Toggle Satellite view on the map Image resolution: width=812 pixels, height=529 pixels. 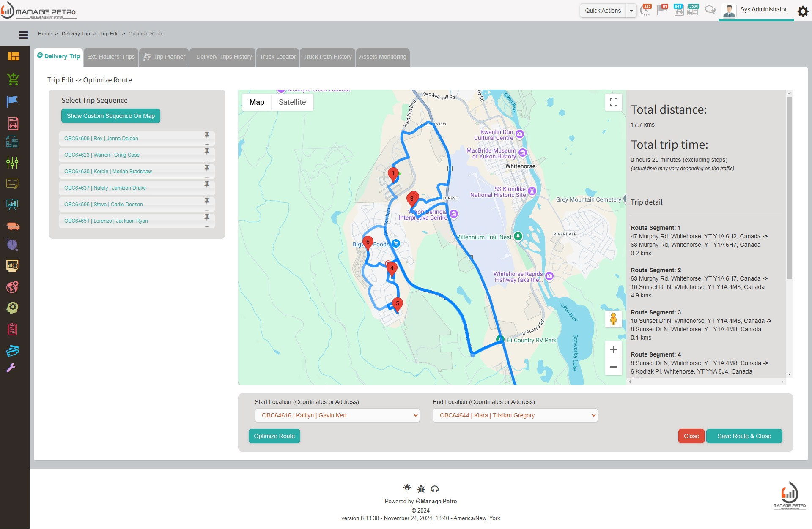click(x=292, y=102)
